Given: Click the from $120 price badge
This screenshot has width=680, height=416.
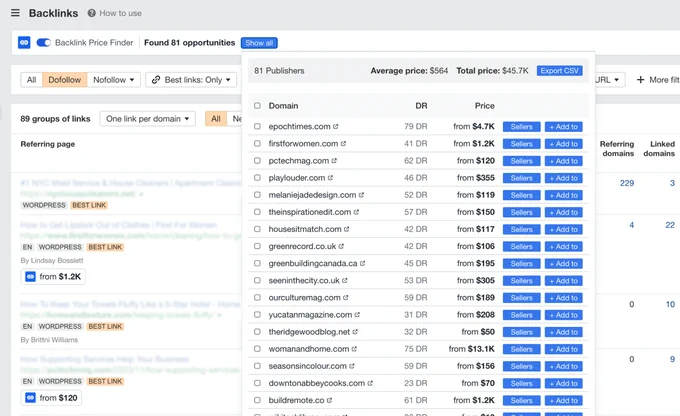Looking at the screenshot, I should 51,398.
